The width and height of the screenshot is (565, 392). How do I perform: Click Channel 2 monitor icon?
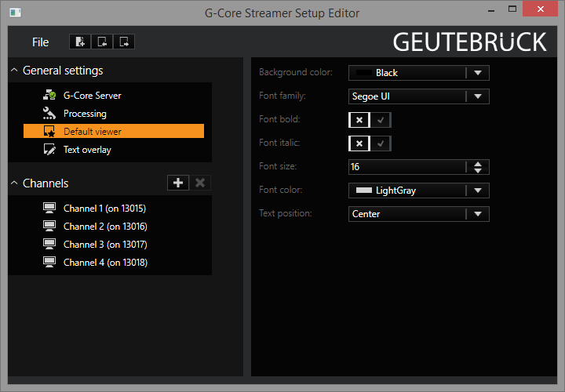tap(49, 226)
